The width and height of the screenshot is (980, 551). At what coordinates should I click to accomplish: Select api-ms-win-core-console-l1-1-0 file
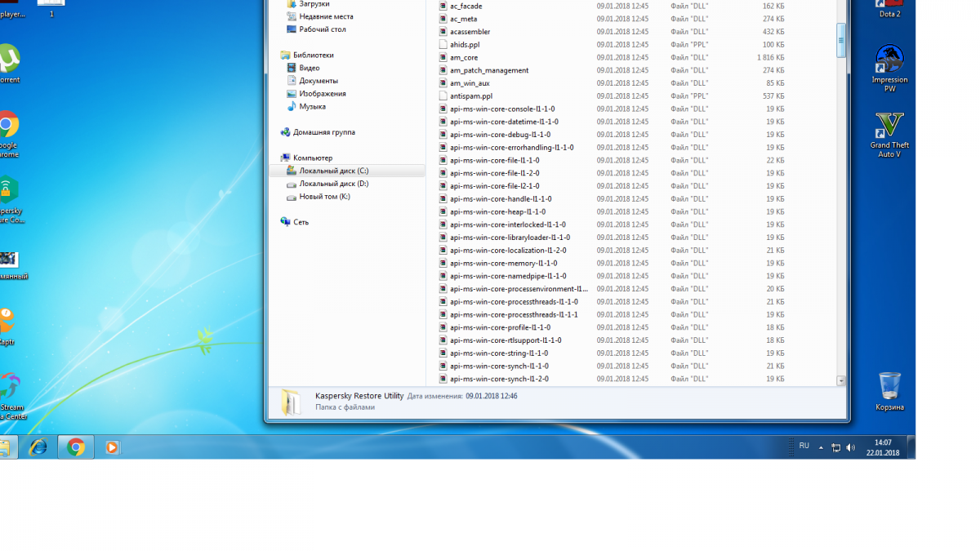point(502,109)
